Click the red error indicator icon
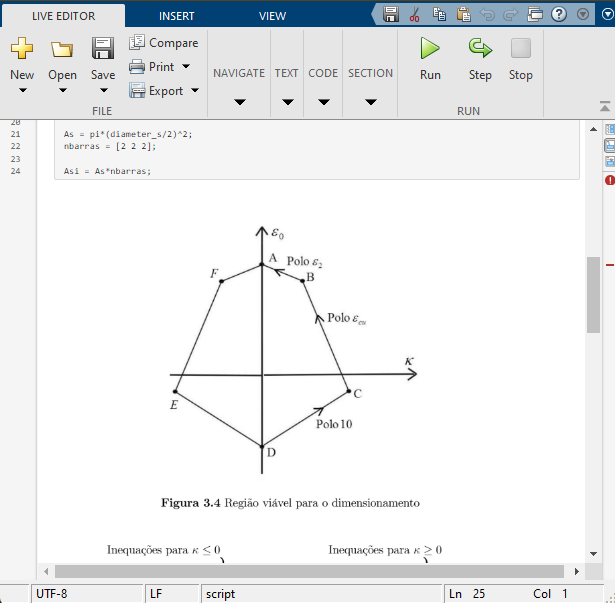 610,180
